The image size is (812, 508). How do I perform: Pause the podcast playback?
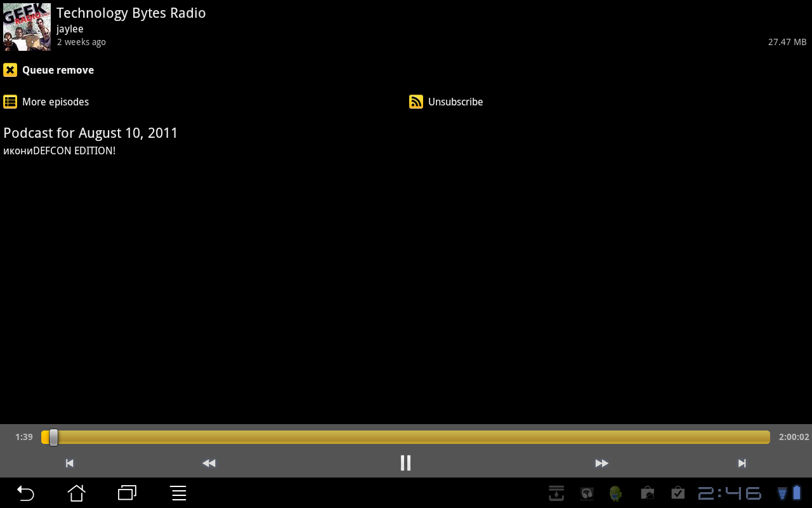click(x=405, y=463)
